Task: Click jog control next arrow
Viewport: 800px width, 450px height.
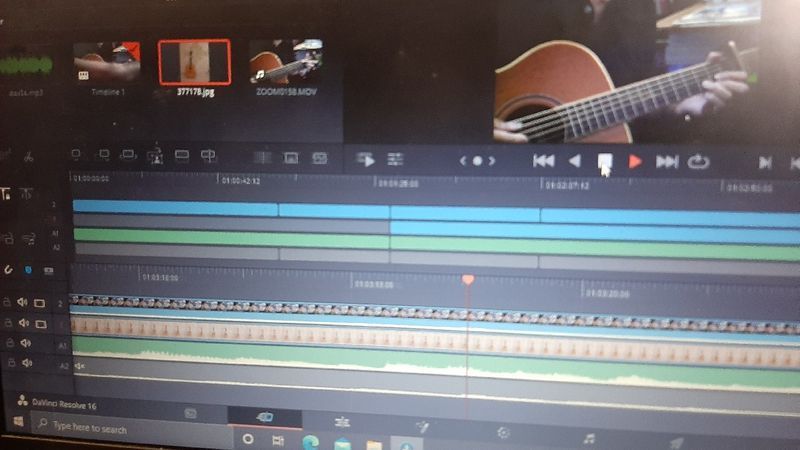Action: tap(492, 161)
